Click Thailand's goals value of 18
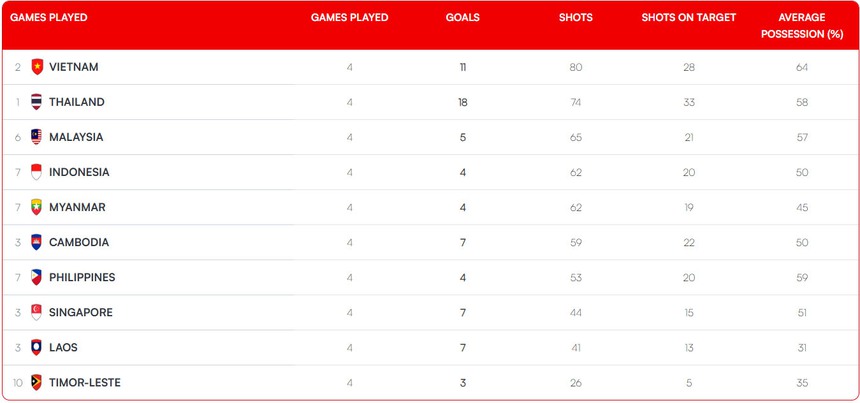Screen dimensions: 860x403 coord(462,102)
